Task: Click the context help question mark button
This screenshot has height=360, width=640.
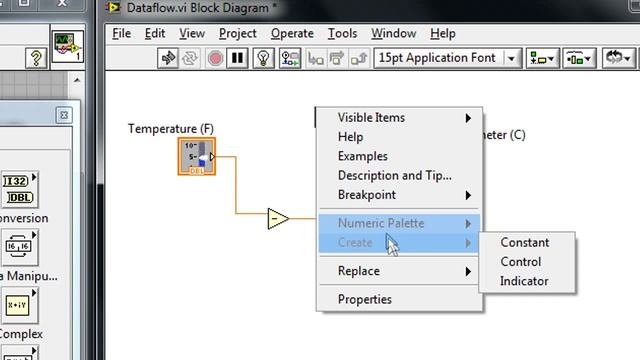Action: click(36, 58)
